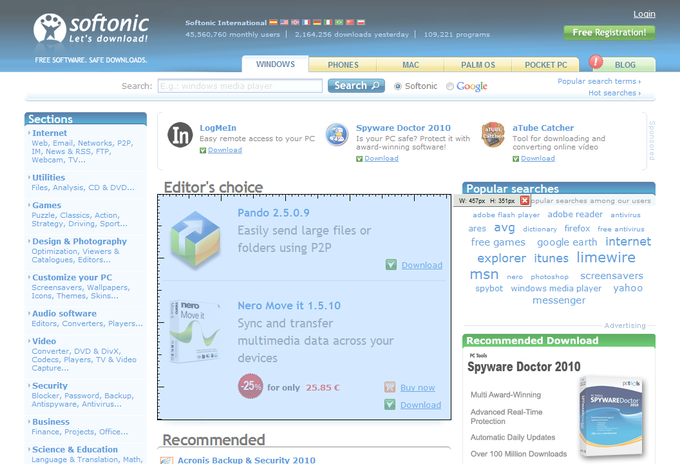Open the Internet section

(49, 133)
